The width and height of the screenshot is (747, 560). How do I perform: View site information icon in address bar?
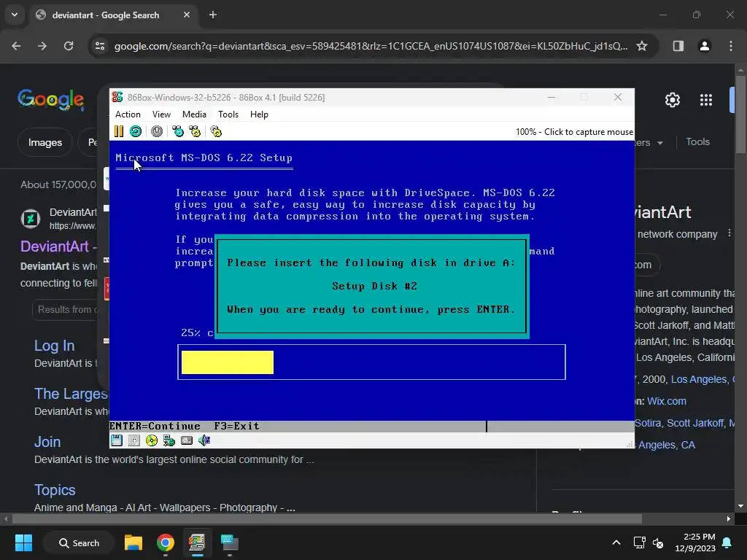tap(100, 46)
